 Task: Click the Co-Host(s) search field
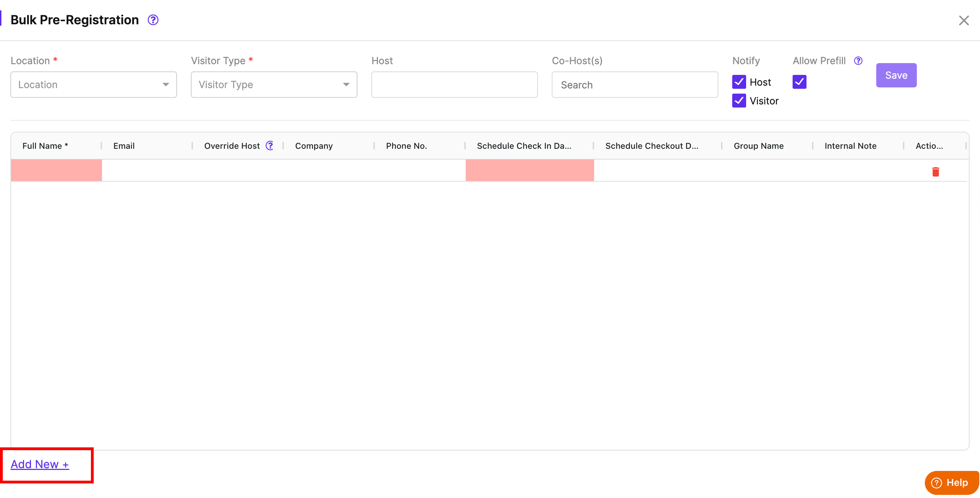point(635,85)
